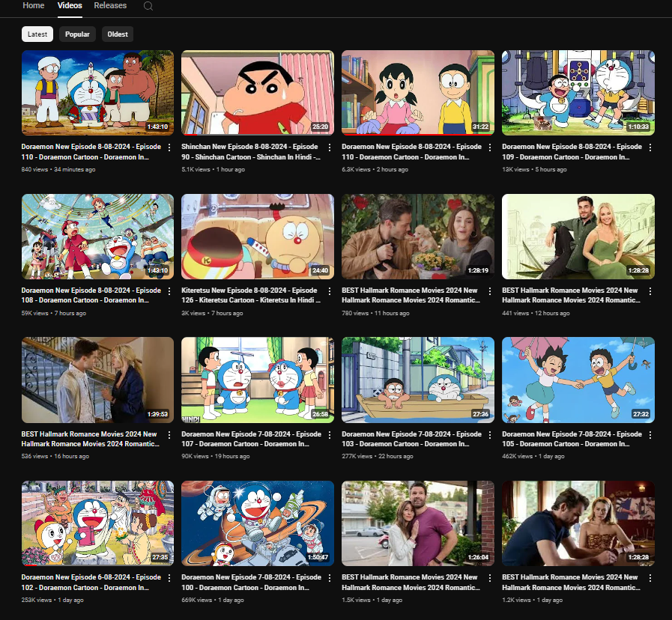
Task: Open options menu for Doraemon Episode 107 video
Action: [329, 435]
